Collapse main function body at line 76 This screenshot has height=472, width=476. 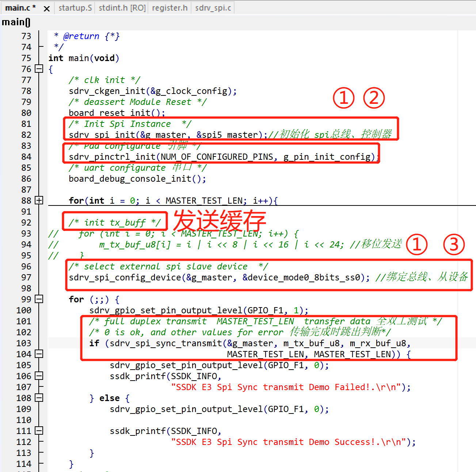39,69
